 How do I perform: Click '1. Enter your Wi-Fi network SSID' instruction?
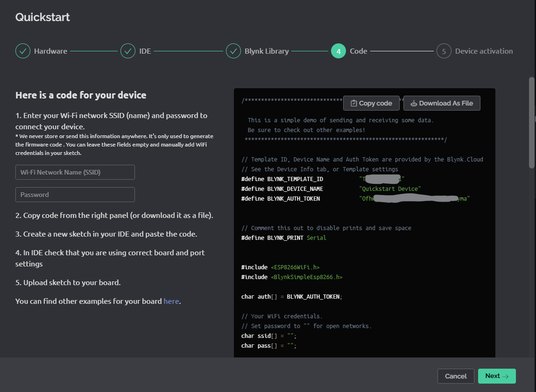(112, 121)
